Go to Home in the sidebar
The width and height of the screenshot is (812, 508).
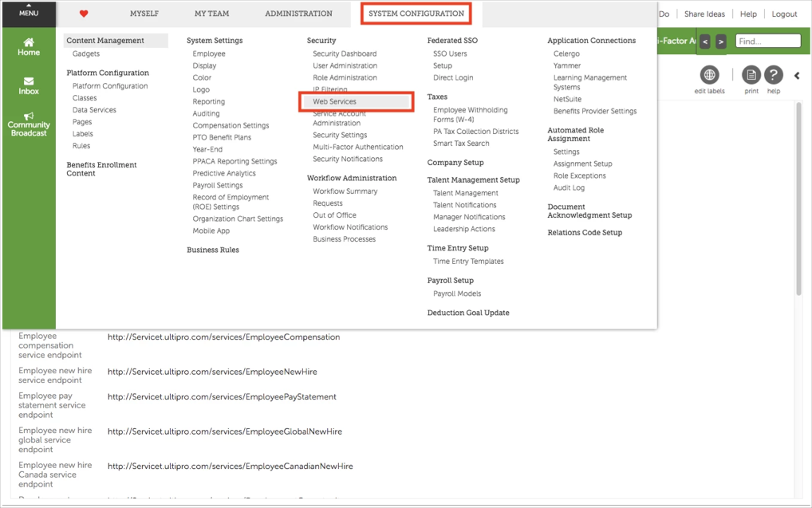tap(29, 46)
